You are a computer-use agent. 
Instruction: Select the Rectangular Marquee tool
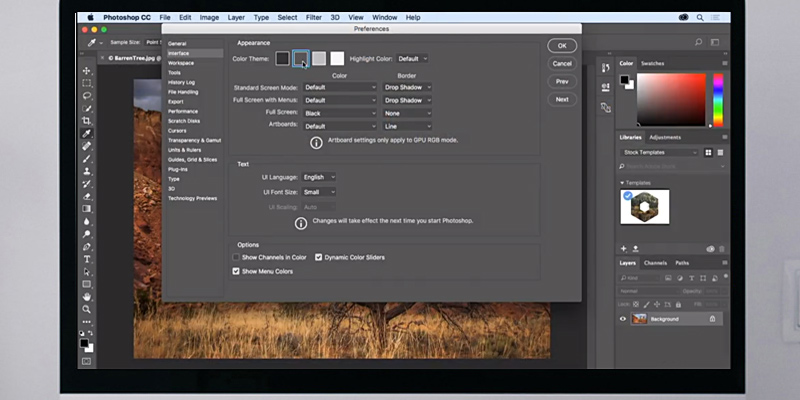coord(87,83)
